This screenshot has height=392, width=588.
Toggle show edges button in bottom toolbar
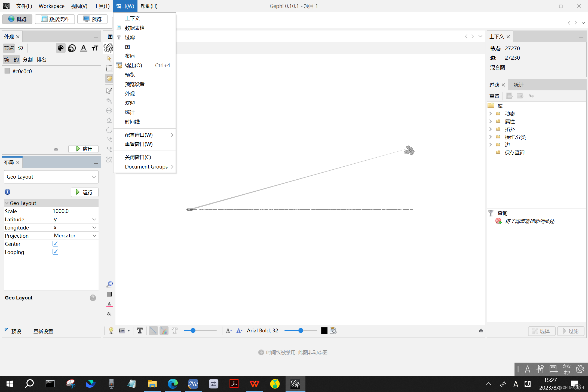[x=153, y=330]
